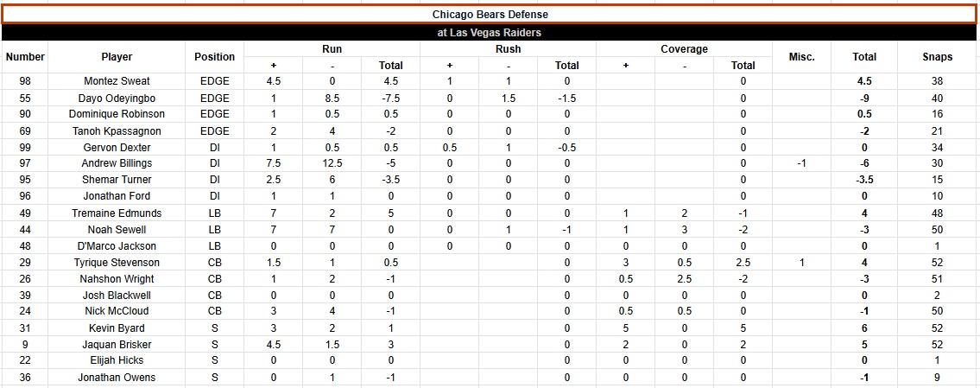Click the 'at Las Vegas Raiders' header bar

pos(490,33)
